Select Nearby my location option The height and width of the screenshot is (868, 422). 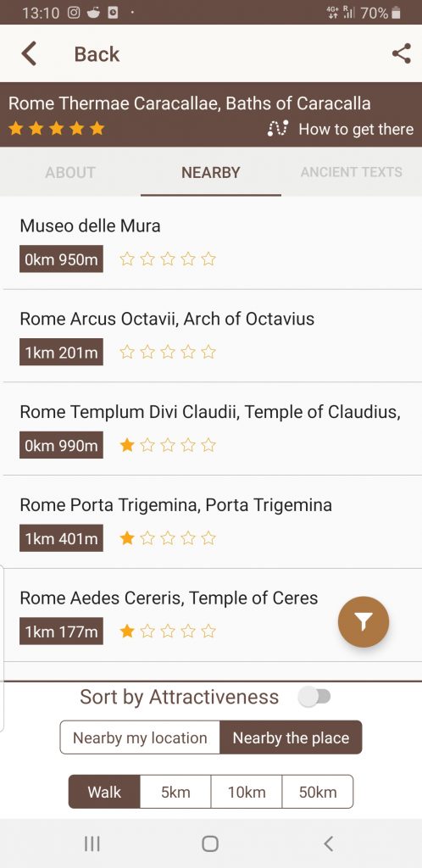coord(140,737)
